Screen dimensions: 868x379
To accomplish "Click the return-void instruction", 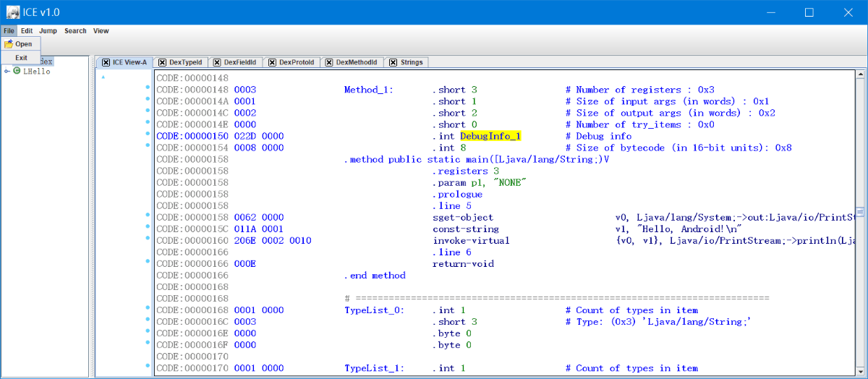I will point(463,264).
